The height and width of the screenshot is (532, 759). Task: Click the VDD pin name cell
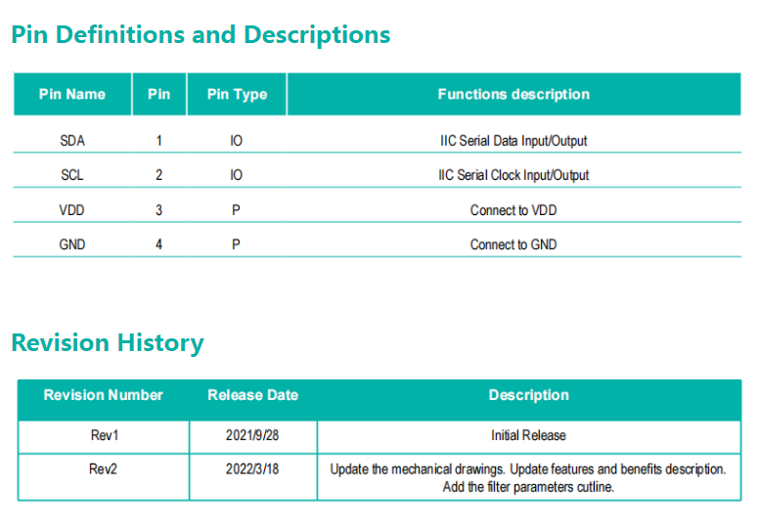point(72,210)
